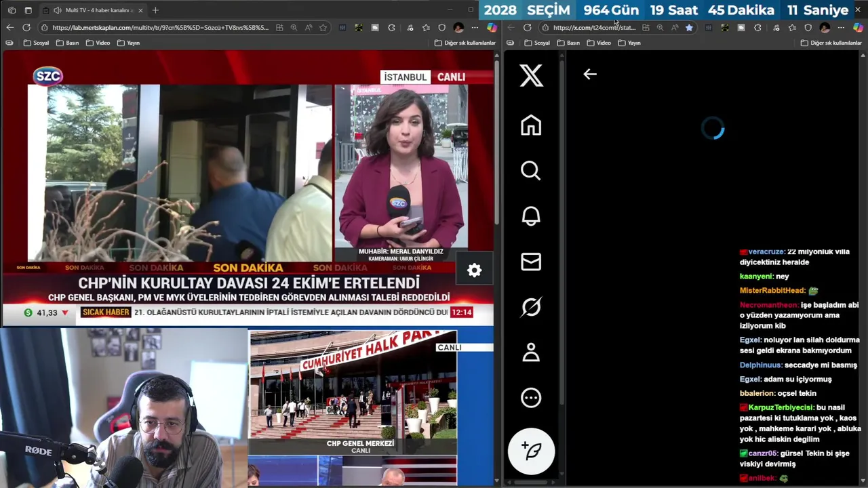The height and width of the screenshot is (488, 868).
Task: Reload the Multi TV browser page
Action: coord(26,28)
